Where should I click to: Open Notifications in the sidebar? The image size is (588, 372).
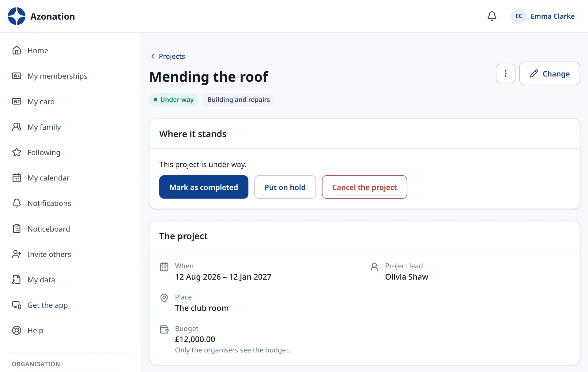tap(49, 203)
